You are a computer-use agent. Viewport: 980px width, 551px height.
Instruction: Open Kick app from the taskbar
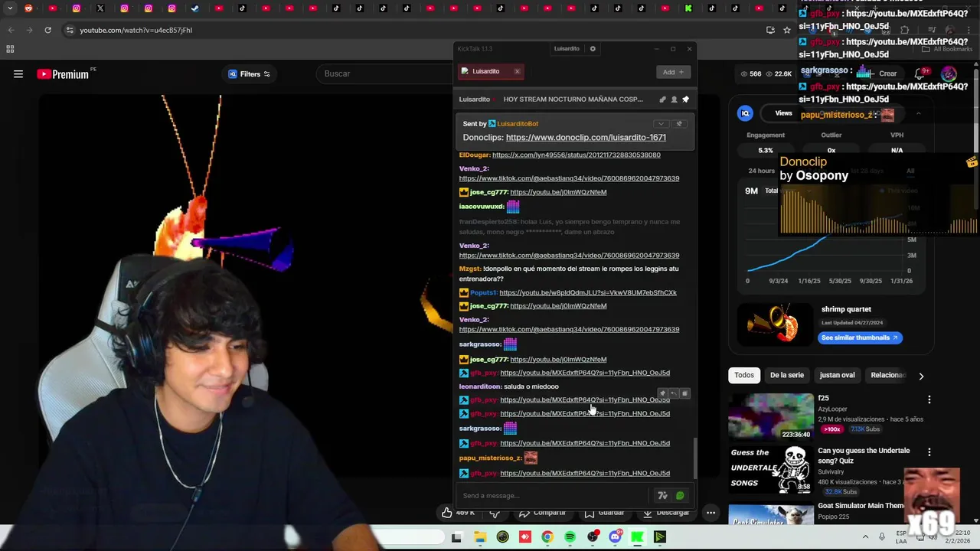click(637, 537)
